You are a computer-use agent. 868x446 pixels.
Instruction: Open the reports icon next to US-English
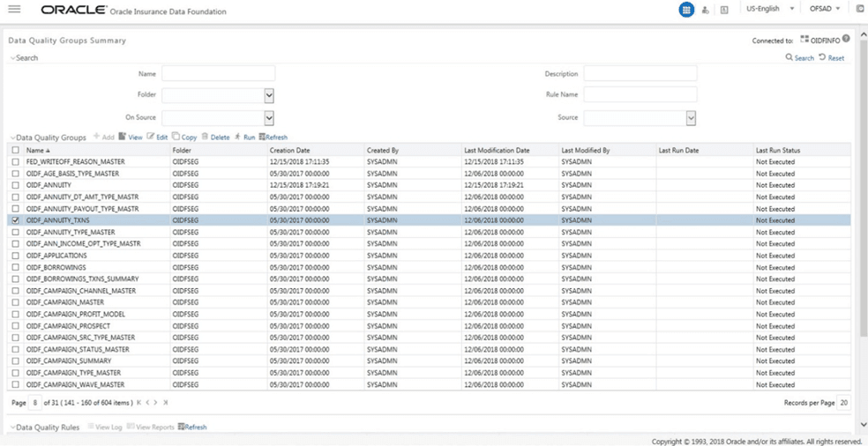point(724,10)
